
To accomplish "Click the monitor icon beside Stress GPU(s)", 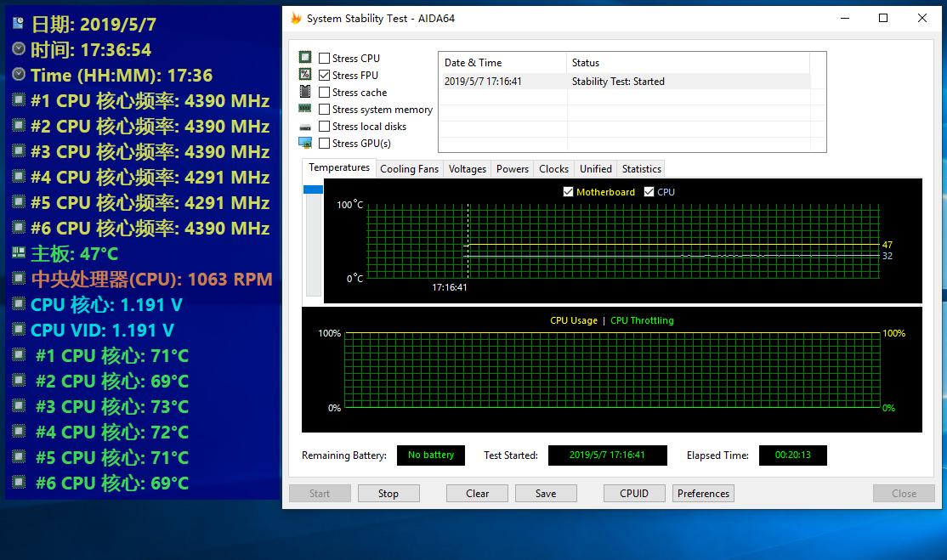I will 305,143.
